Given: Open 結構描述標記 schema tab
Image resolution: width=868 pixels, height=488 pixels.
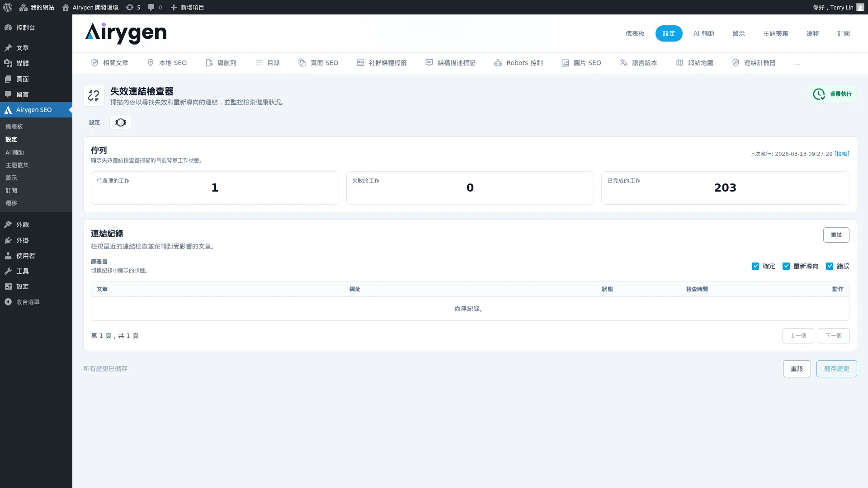Looking at the screenshot, I should 451,63.
